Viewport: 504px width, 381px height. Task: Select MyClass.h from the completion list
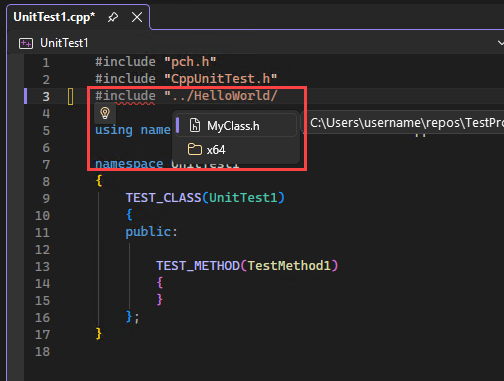tap(236, 126)
